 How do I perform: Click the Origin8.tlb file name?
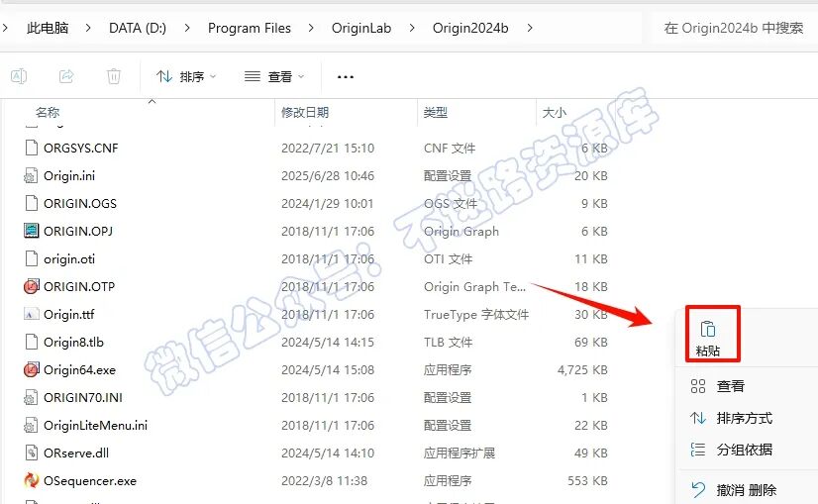click(73, 342)
